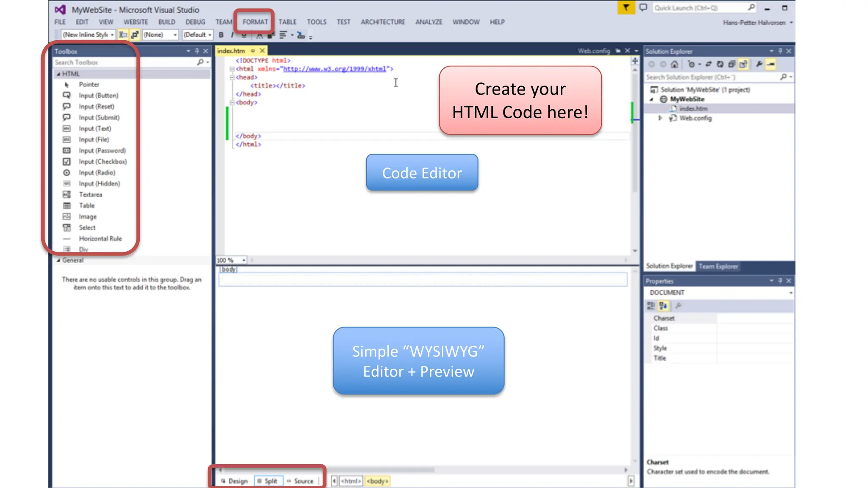868x488 pixels.
Task: Click the Search Toolbox field
Action: click(131, 62)
